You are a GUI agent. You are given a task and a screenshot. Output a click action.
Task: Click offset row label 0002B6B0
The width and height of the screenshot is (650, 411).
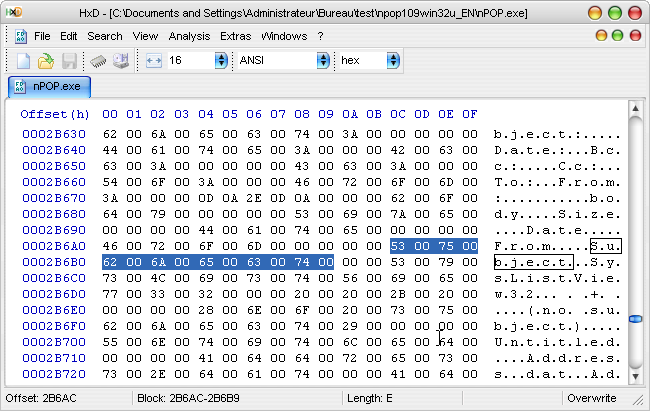click(x=54, y=262)
